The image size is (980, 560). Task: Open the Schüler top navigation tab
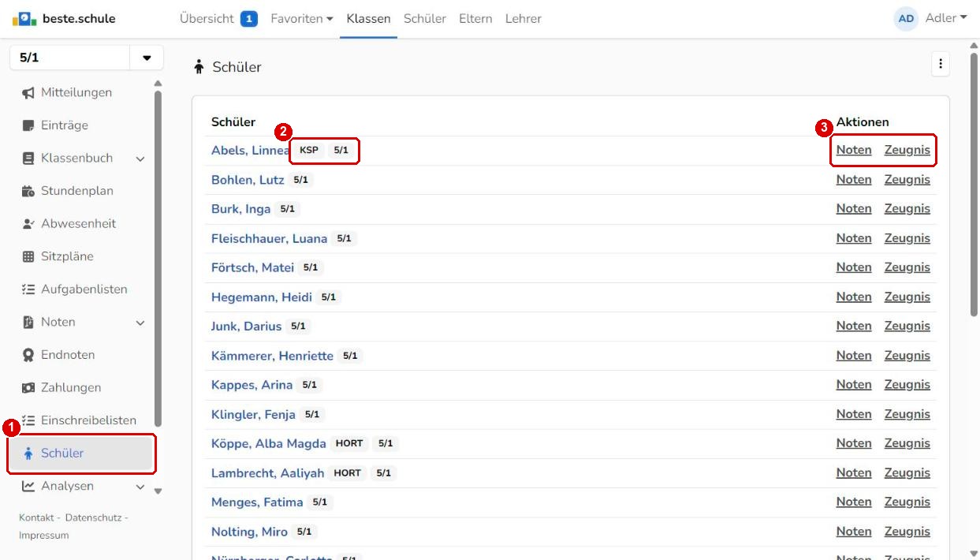pos(425,18)
